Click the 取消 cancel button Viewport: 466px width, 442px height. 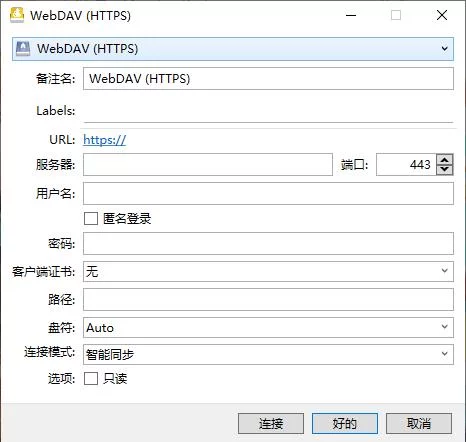(x=419, y=423)
